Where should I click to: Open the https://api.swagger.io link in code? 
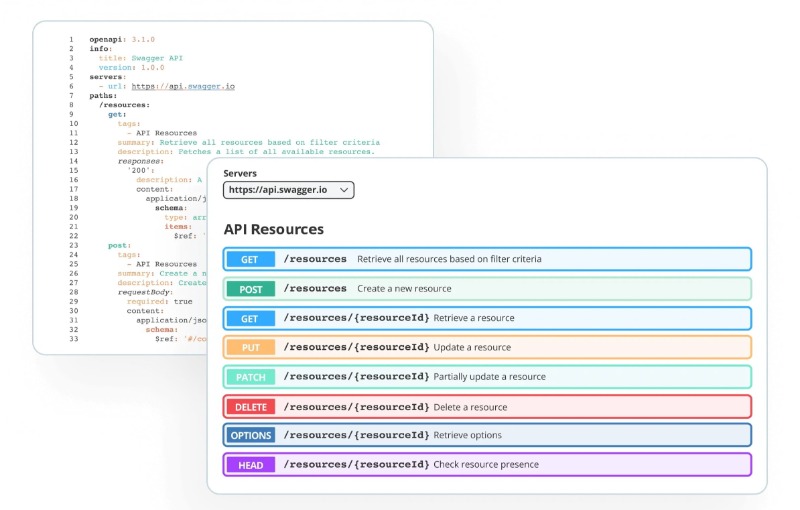coord(183,86)
